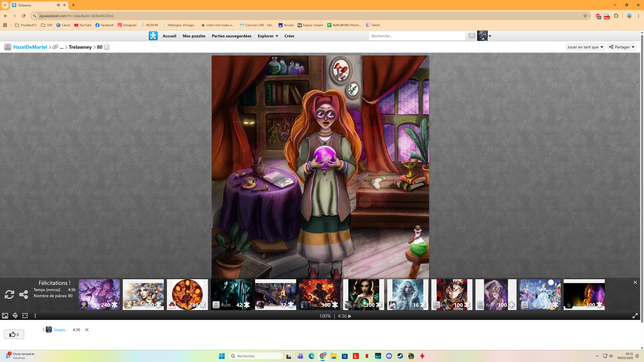Like the puzzle with thumbs-up button

[14, 334]
